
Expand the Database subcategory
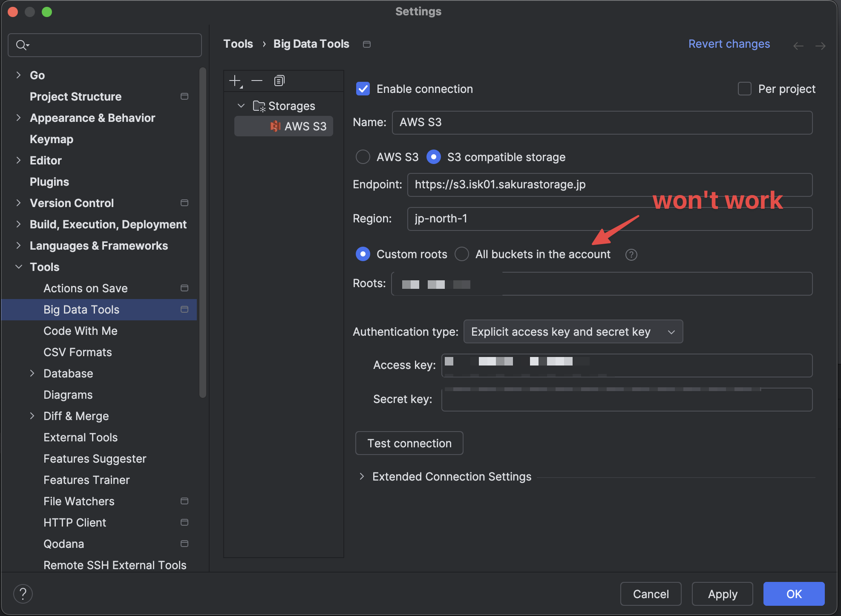click(x=32, y=373)
